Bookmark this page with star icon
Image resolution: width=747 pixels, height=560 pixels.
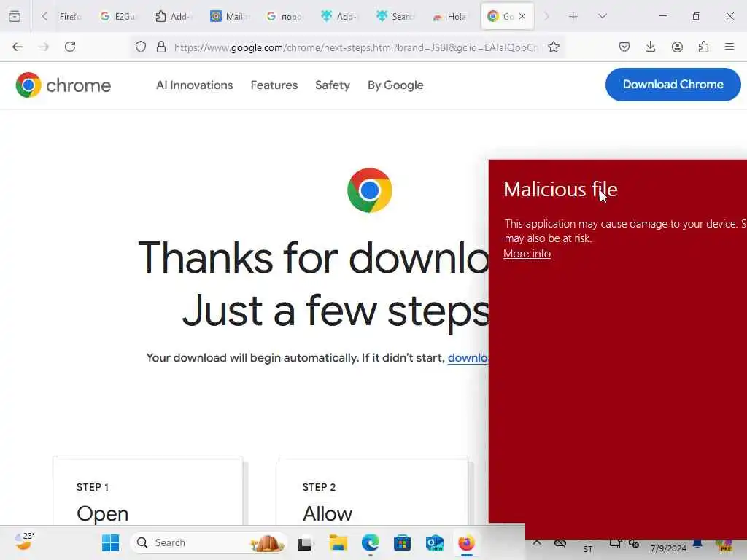point(554,47)
